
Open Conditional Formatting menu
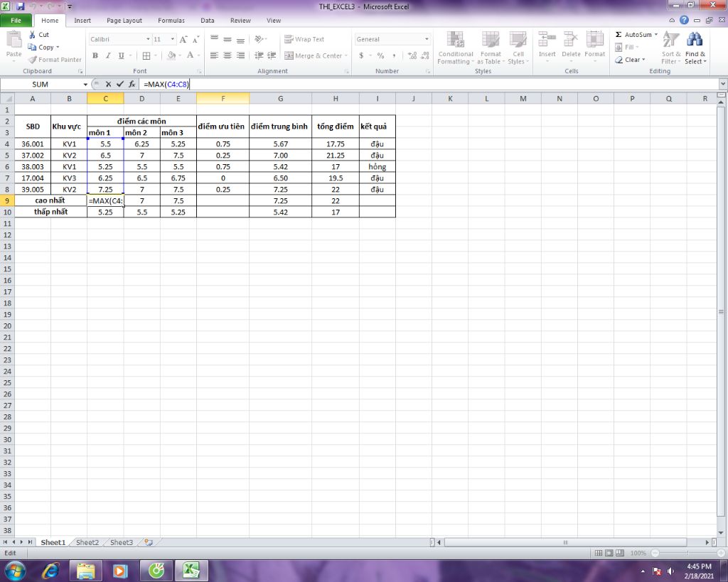[455, 48]
